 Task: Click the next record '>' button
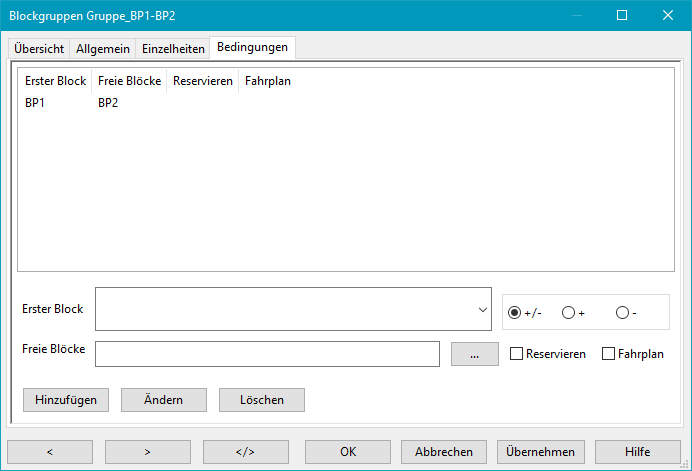(x=147, y=451)
